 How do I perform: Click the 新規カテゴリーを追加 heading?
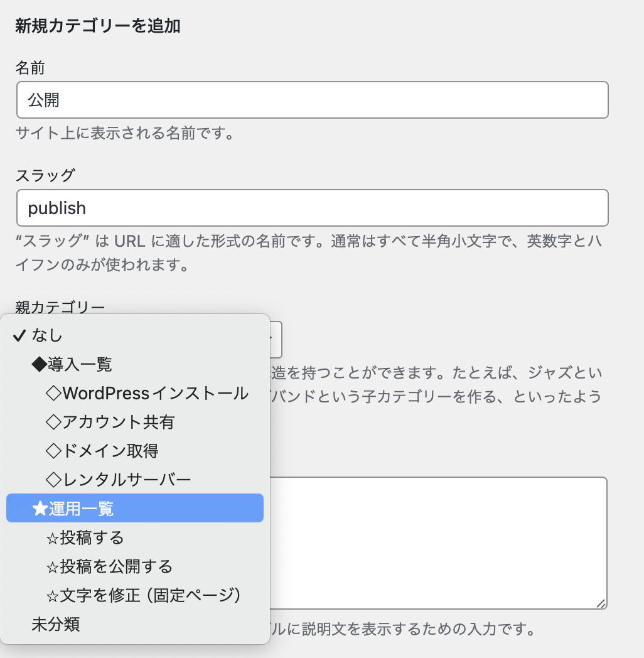[98, 27]
